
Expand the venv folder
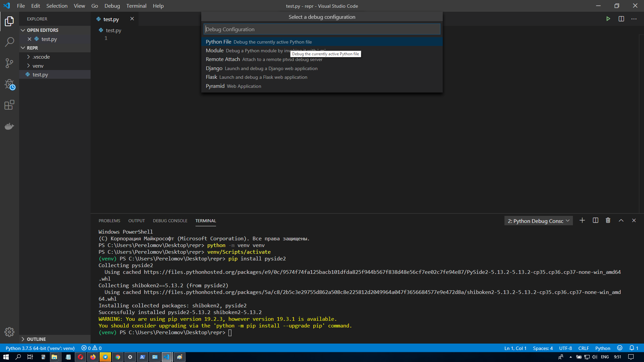click(x=38, y=66)
